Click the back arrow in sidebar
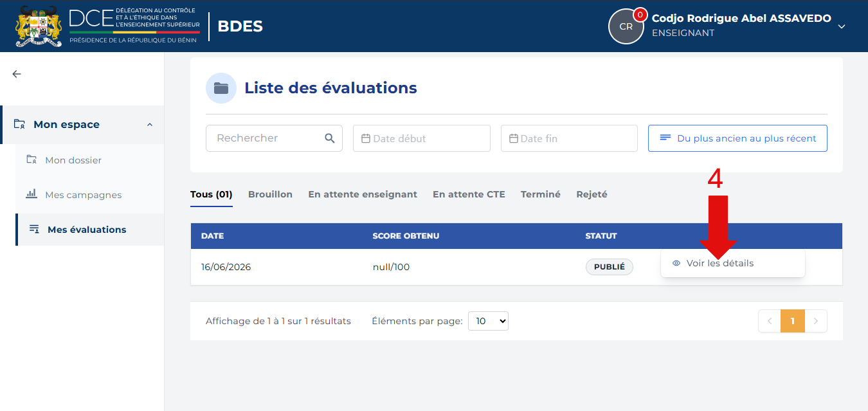 [x=17, y=74]
